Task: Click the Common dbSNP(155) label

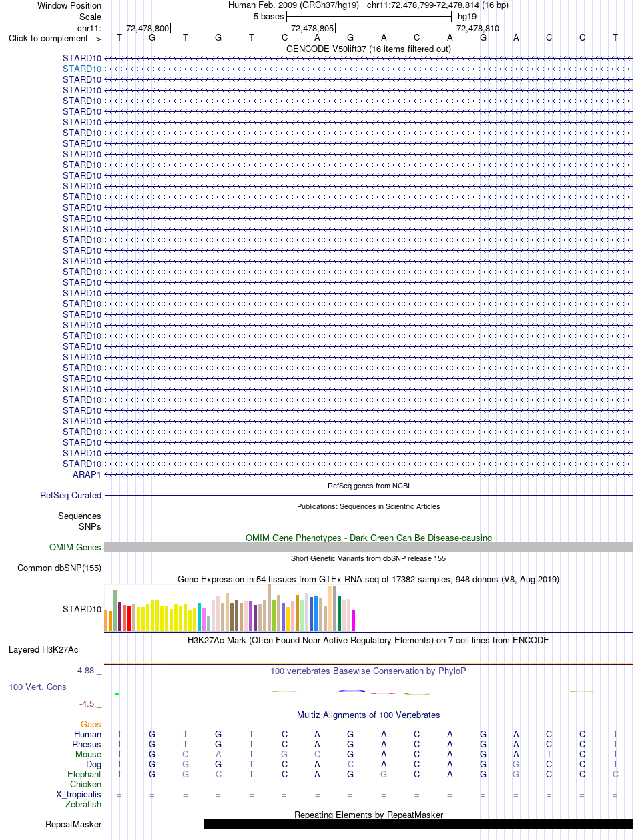Action: point(59,568)
